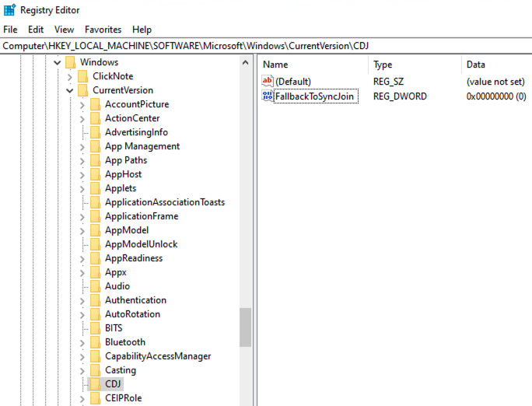The width and height of the screenshot is (532, 406).
Task: Select the Authentication key label
Action: click(x=135, y=300)
